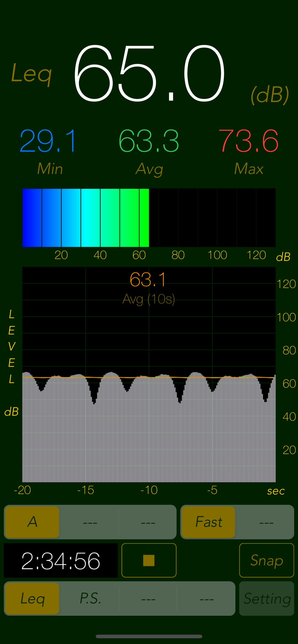Screen dimensions: 298x644
Task: Select the second weighting segment next to A
Action: point(90,522)
